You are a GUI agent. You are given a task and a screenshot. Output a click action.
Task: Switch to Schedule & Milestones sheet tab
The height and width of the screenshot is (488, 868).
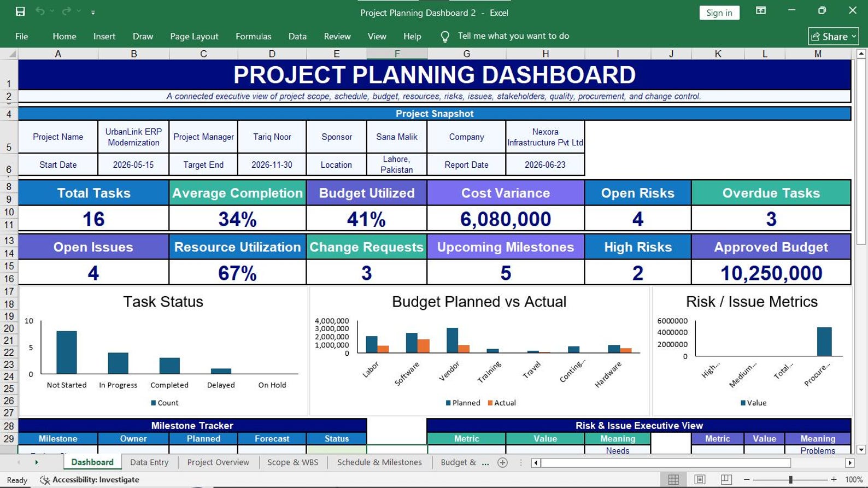[379, 462]
